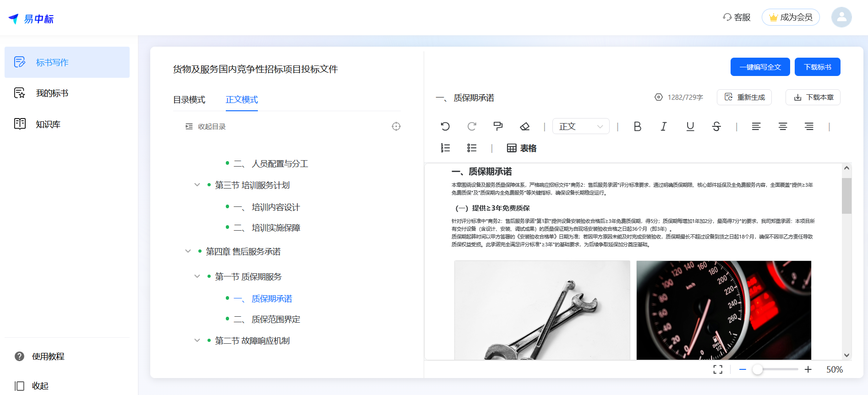The height and width of the screenshot is (395, 868).
Task: Toggle bold formatting
Action: (x=637, y=126)
